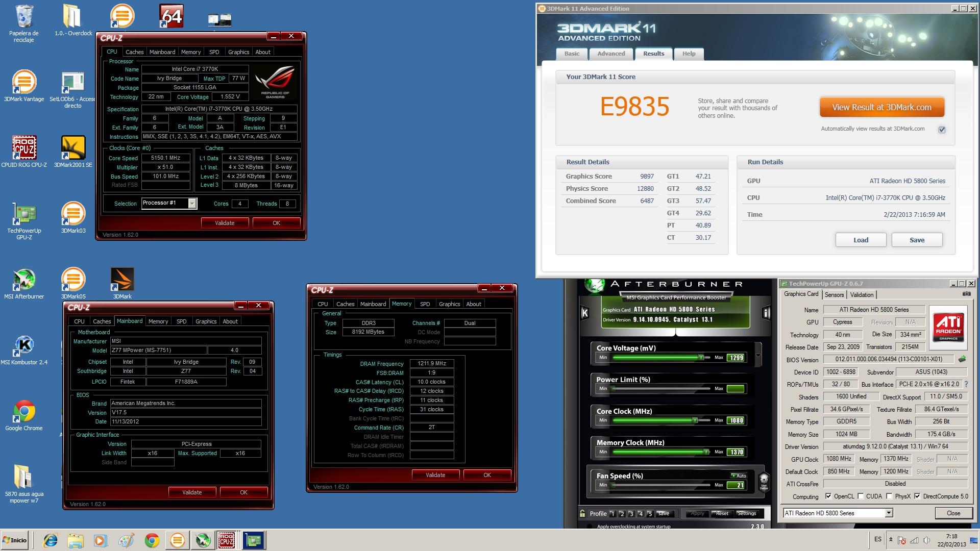Click the GPU-Z Bus Interface question mark

coord(966,384)
